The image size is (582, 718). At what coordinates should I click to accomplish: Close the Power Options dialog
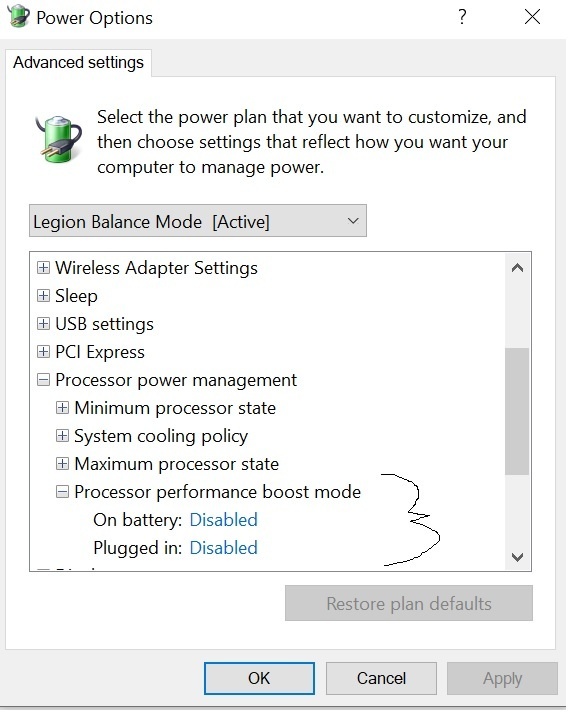tap(532, 17)
